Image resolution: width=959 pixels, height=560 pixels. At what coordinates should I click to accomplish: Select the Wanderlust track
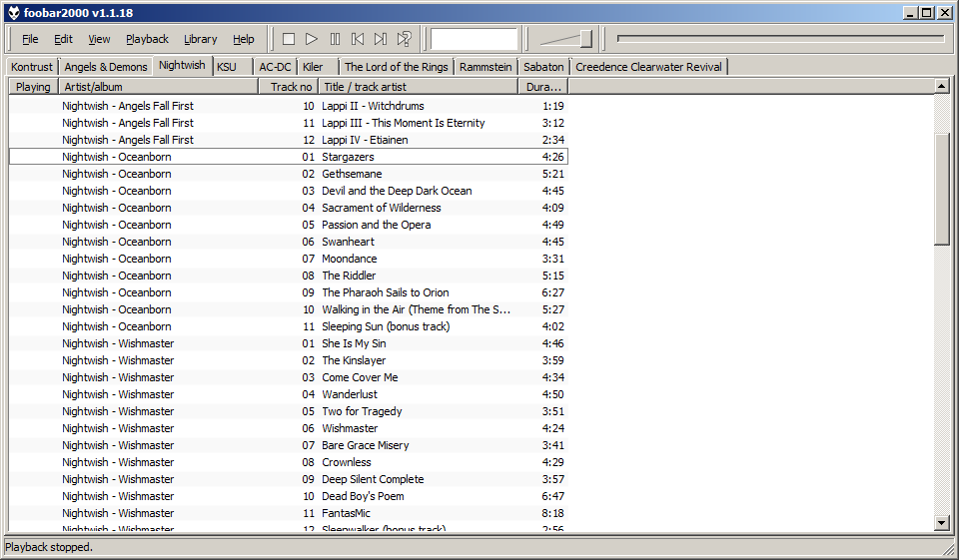289,394
